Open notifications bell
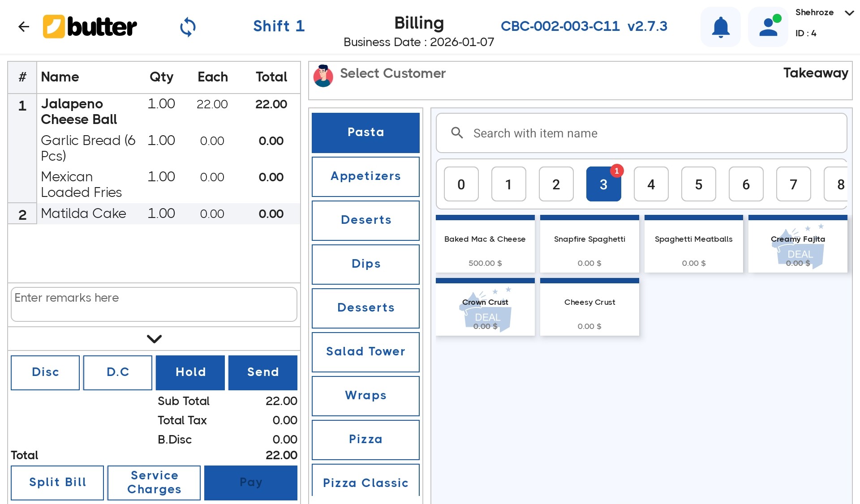Viewport: 860px width, 504px height. (x=721, y=27)
